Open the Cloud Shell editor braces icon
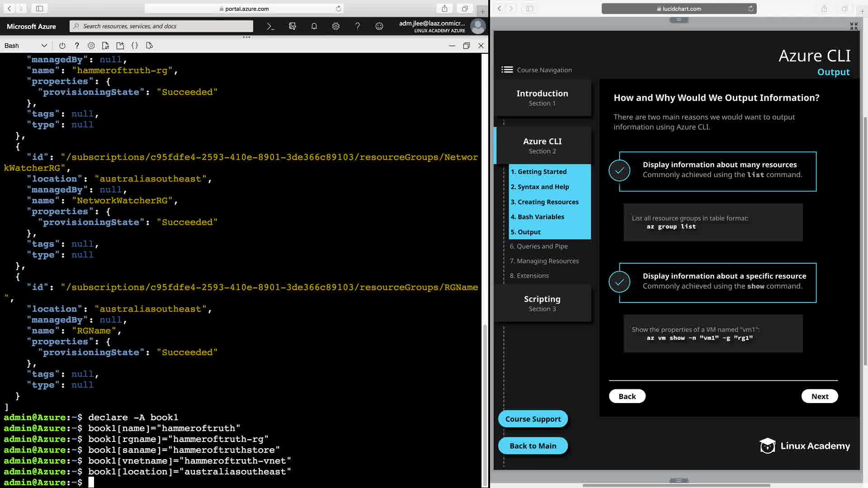The width and height of the screenshot is (868, 488). click(135, 46)
